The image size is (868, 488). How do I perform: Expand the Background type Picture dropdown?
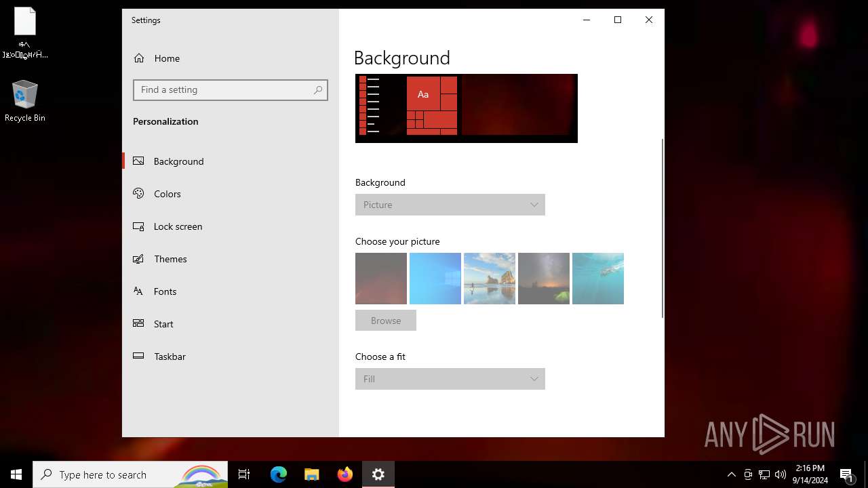point(450,205)
